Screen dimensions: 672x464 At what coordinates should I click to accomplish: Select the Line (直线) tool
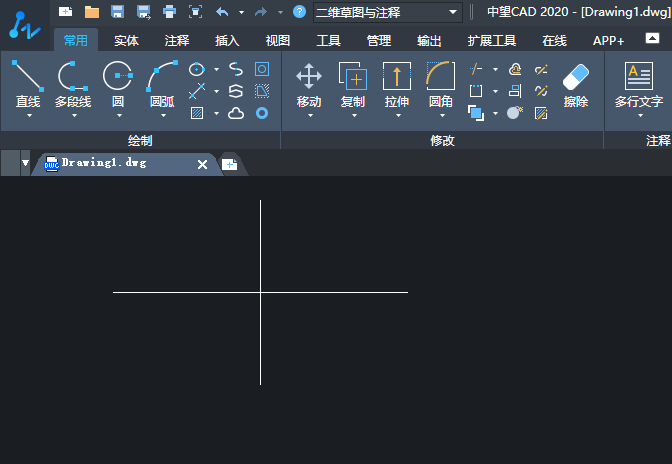(x=28, y=84)
